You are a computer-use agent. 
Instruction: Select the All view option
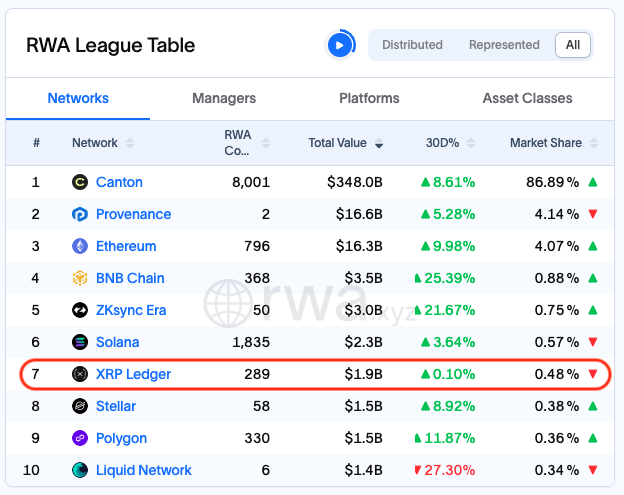tap(573, 45)
